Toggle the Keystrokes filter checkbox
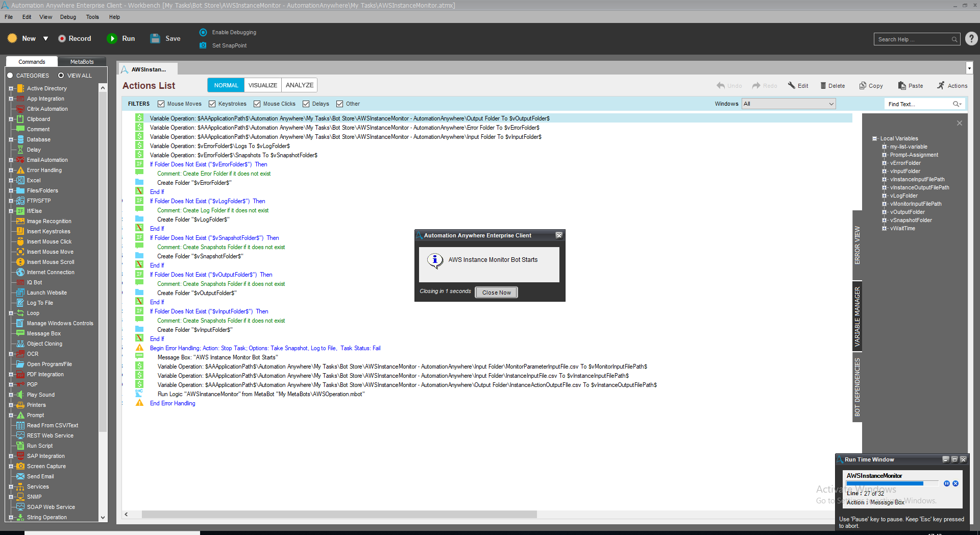Viewport: 980px width, 535px height. coord(212,104)
